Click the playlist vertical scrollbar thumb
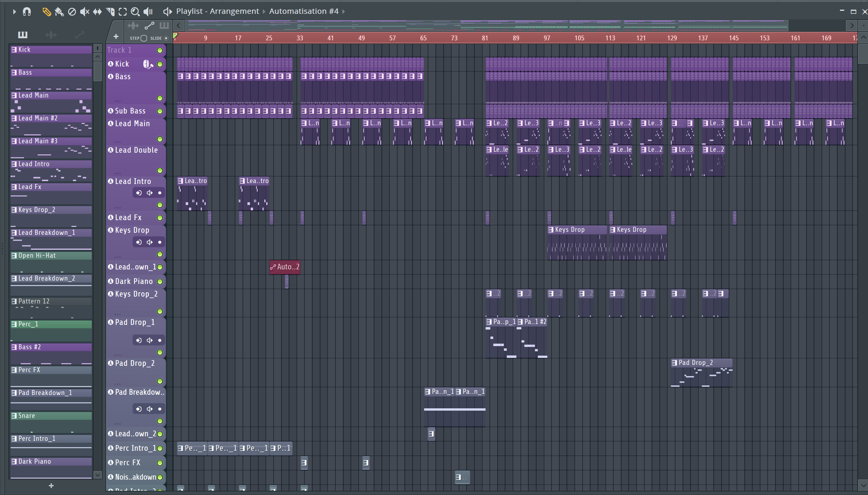Image resolution: width=868 pixels, height=495 pixels. click(863, 54)
